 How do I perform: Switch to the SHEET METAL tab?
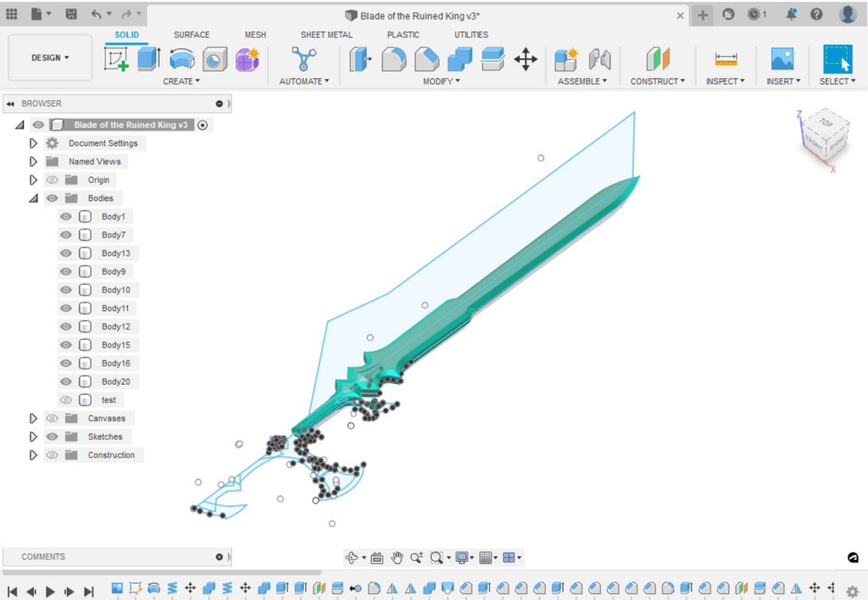tap(326, 35)
